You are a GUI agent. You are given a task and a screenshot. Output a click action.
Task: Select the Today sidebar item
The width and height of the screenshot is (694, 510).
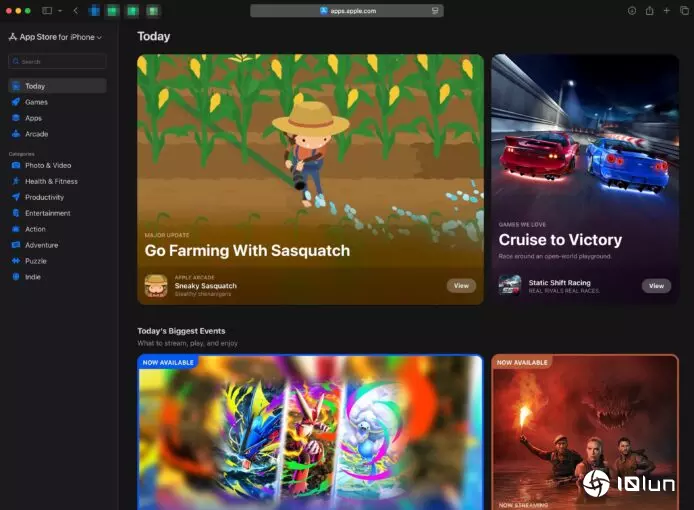coord(35,86)
